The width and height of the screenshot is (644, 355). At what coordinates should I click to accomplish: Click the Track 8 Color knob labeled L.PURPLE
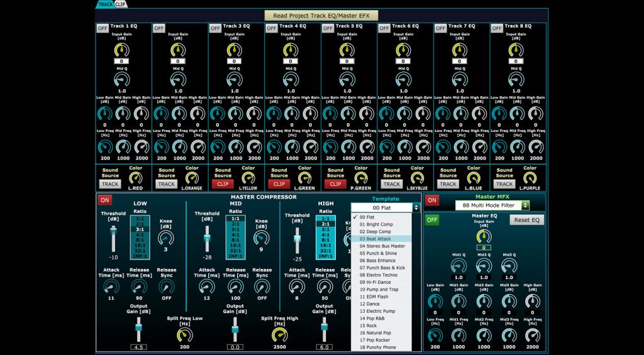click(x=530, y=178)
